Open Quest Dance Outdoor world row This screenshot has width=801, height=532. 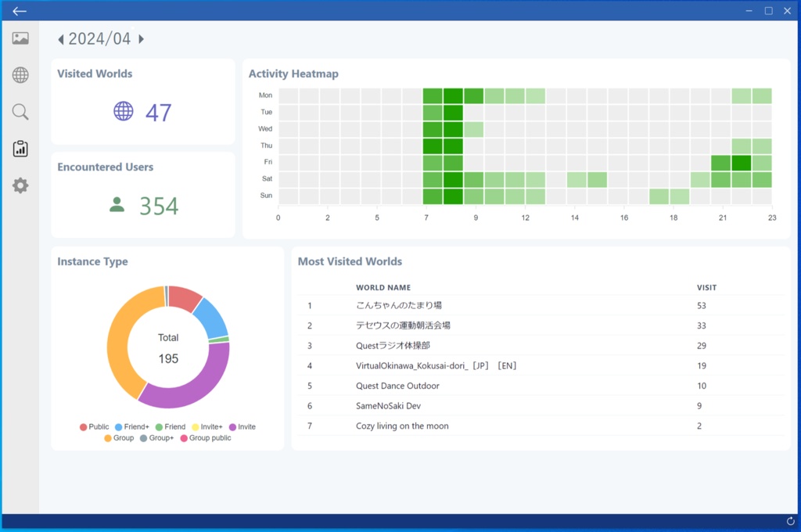tap(541, 386)
